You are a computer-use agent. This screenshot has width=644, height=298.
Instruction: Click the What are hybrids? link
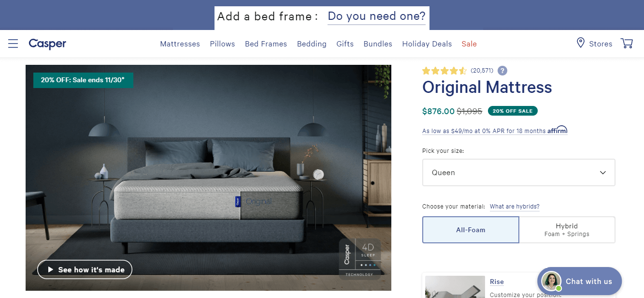coord(515,207)
